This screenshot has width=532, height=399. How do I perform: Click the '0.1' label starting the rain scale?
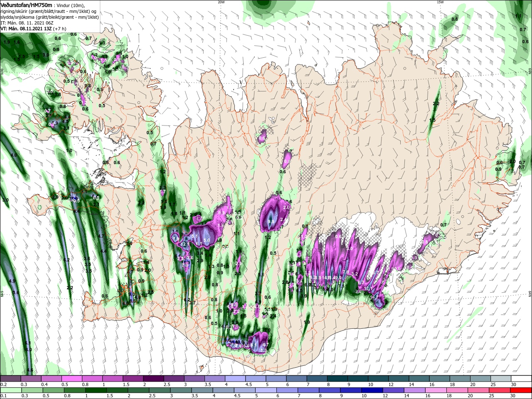pos(4,396)
